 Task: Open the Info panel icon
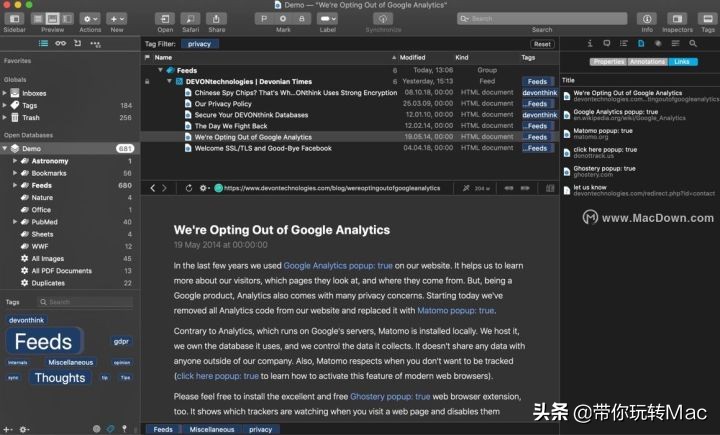pyautogui.click(x=647, y=18)
